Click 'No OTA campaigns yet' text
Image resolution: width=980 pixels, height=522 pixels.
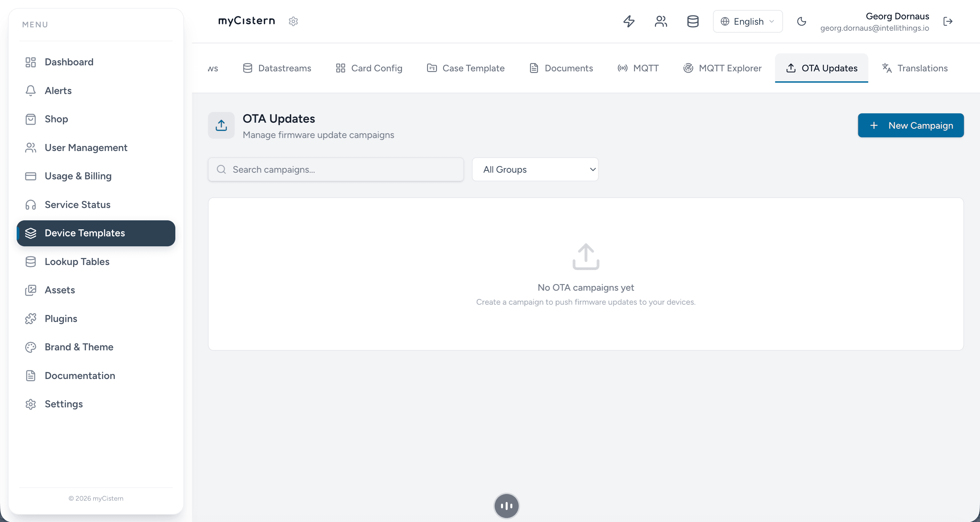click(x=586, y=288)
